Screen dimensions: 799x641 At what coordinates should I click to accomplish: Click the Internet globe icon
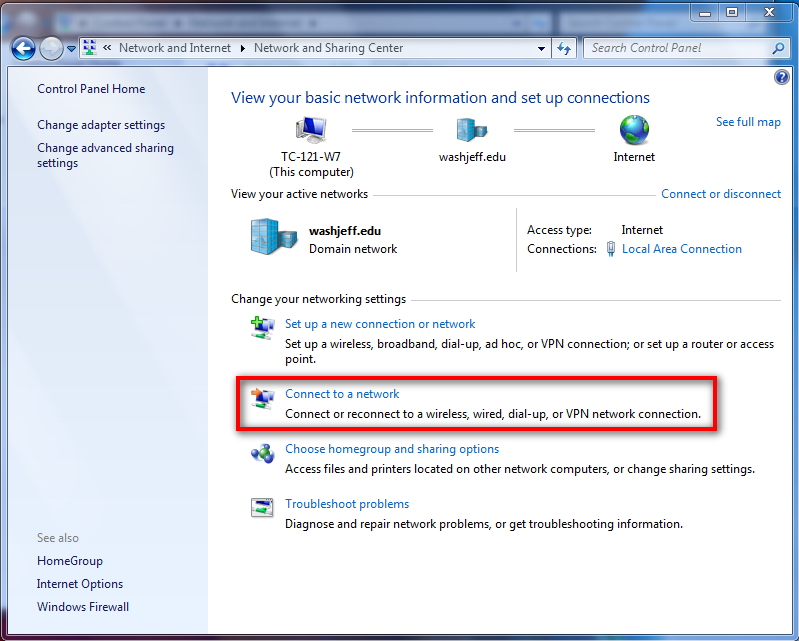coord(634,129)
